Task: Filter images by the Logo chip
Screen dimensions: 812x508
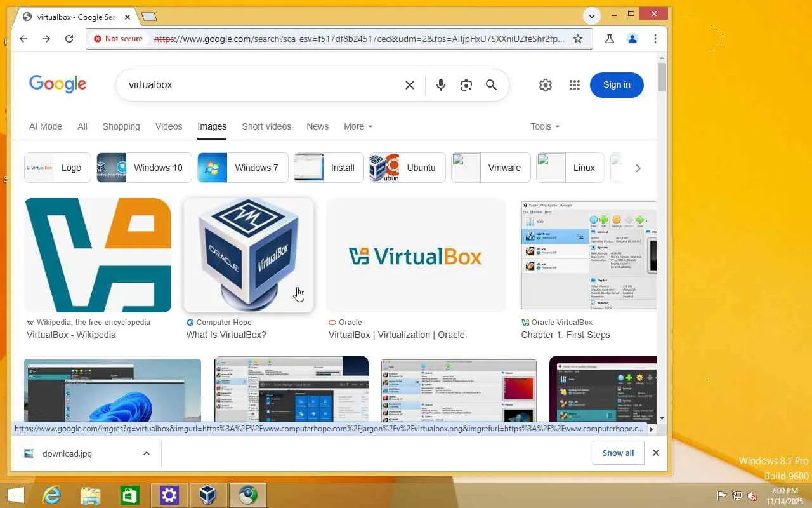Action: (58, 168)
